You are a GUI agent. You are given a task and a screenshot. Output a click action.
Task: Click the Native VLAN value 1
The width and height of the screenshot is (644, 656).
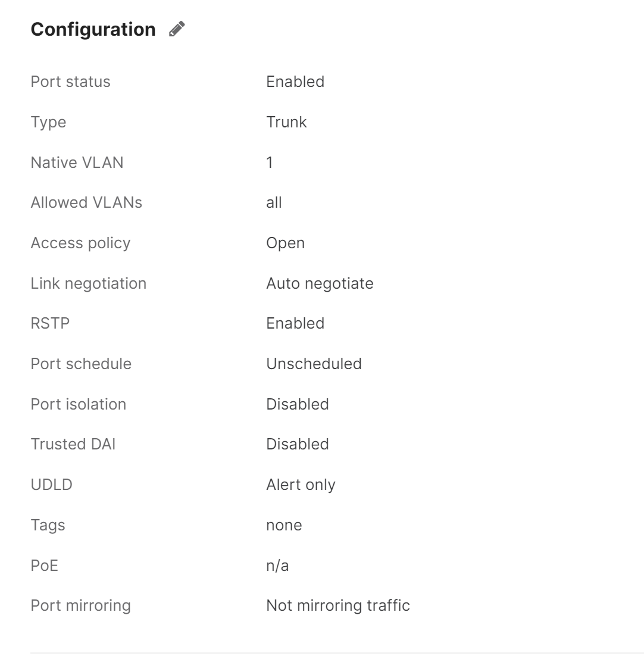point(270,163)
